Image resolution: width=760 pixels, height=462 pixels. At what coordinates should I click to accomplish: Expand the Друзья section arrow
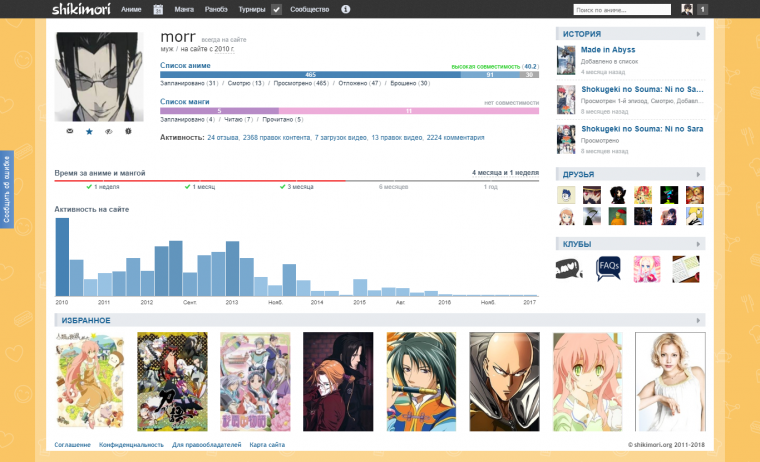tap(699, 174)
